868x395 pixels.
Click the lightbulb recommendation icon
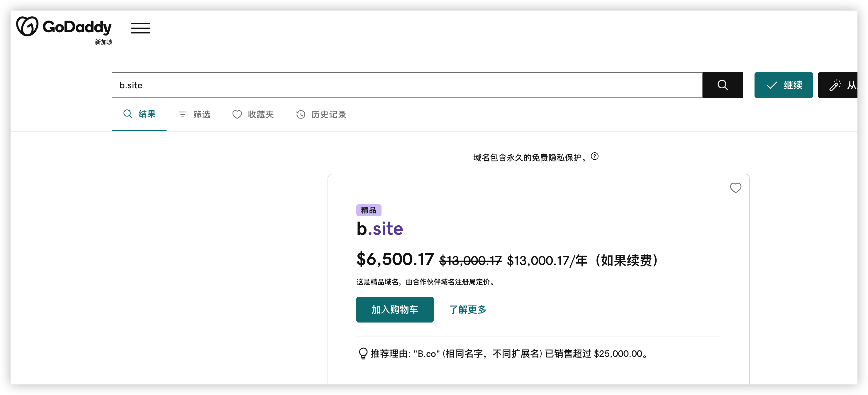(x=363, y=354)
